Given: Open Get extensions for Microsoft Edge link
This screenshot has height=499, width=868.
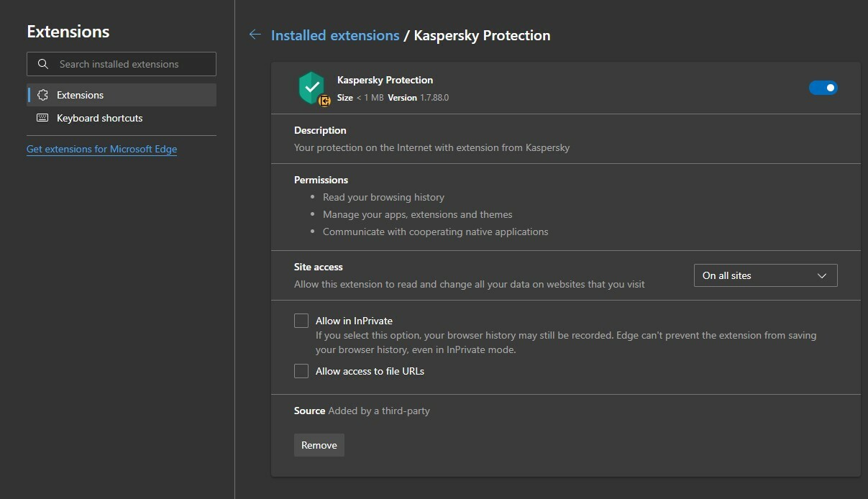Looking at the screenshot, I should (101, 149).
